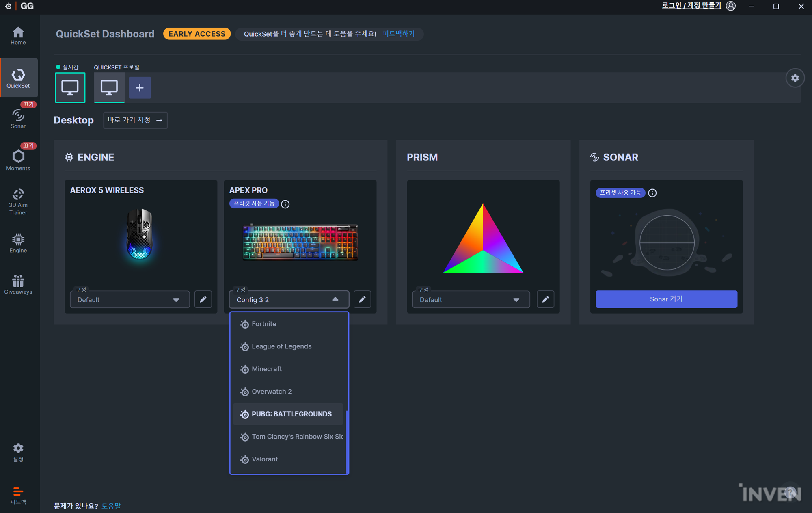Screen dimensions: 812x513
Task: Collapse the Apex Pro Config 3 2 dropdown
Action: (x=289, y=300)
